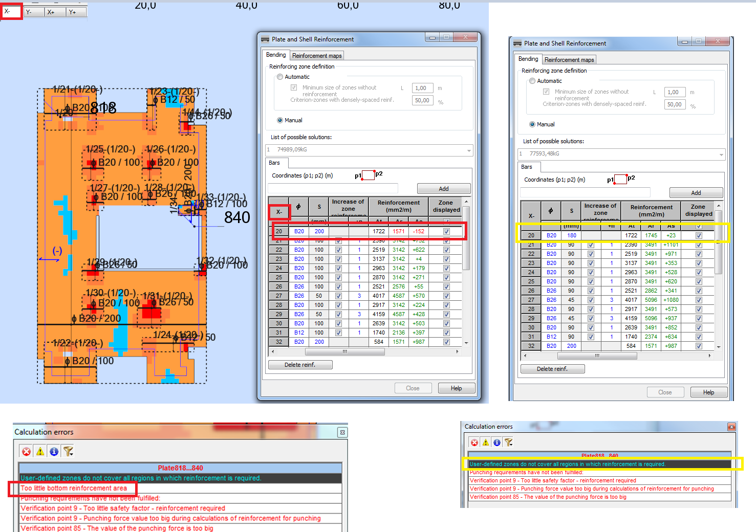Click the red error icon in right errors window
This screenshot has width=756, height=532.
tap(474, 442)
